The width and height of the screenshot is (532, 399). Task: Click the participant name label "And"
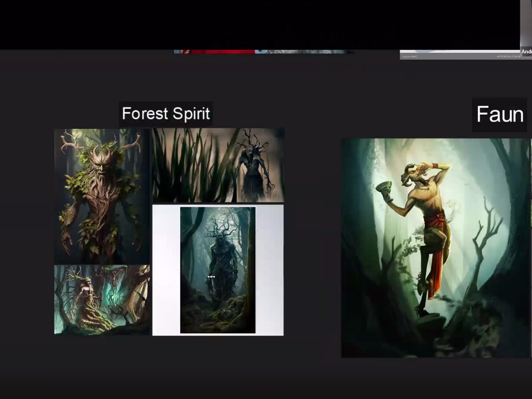526,51
